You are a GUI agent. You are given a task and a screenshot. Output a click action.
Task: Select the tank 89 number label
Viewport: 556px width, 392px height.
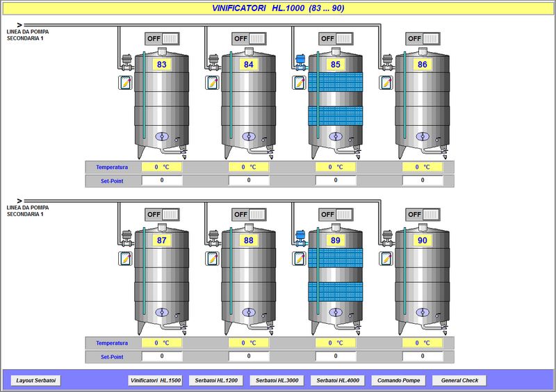point(336,240)
